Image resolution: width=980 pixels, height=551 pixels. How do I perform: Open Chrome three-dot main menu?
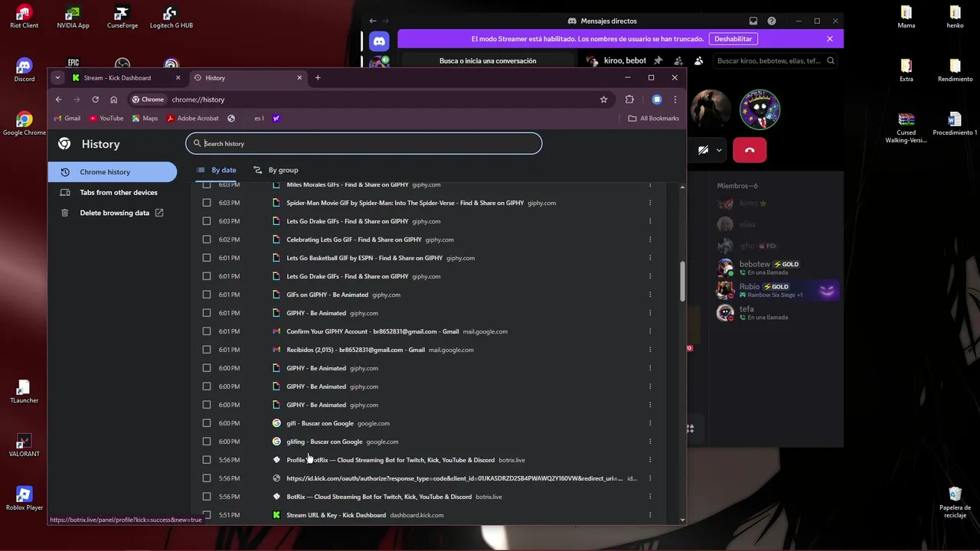point(675,99)
